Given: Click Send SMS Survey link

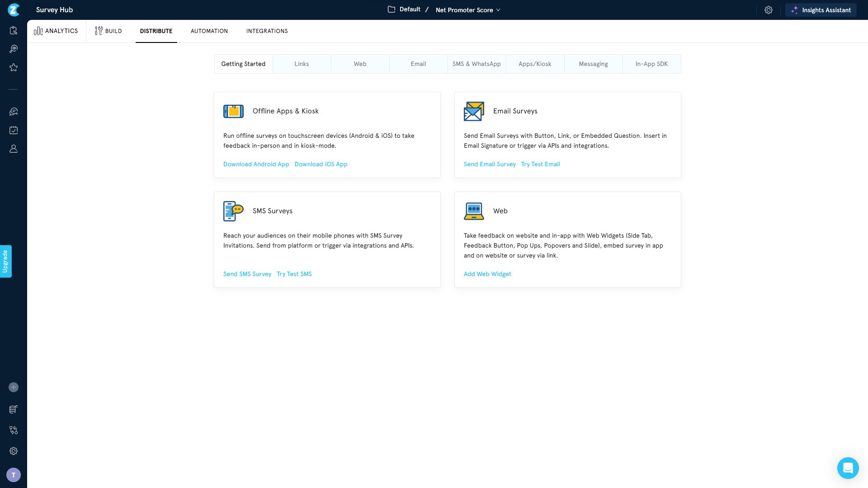Looking at the screenshot, I should click(x=247, y=274).
